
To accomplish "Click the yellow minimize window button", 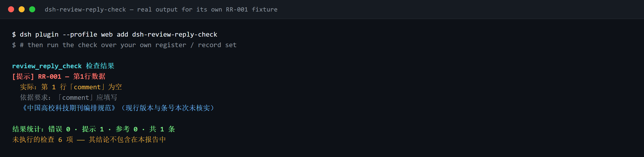I will pyautogui.click(x=22, y=9).
